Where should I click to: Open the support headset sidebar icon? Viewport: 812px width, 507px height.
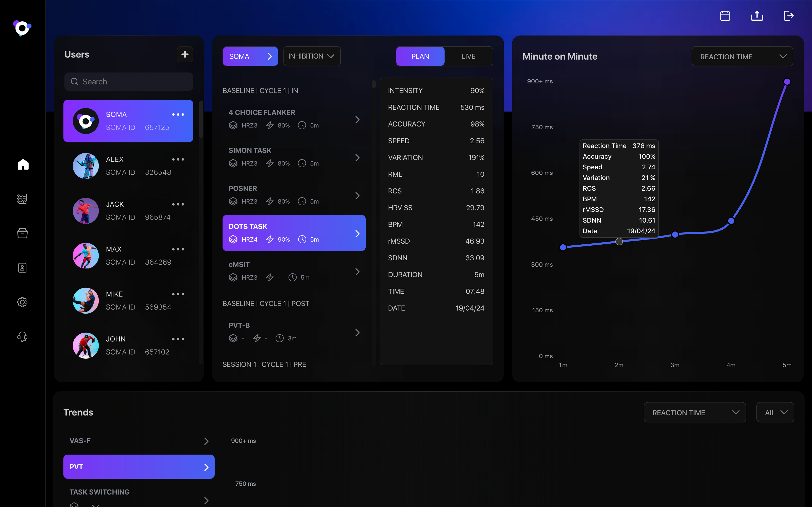point(23,336)
